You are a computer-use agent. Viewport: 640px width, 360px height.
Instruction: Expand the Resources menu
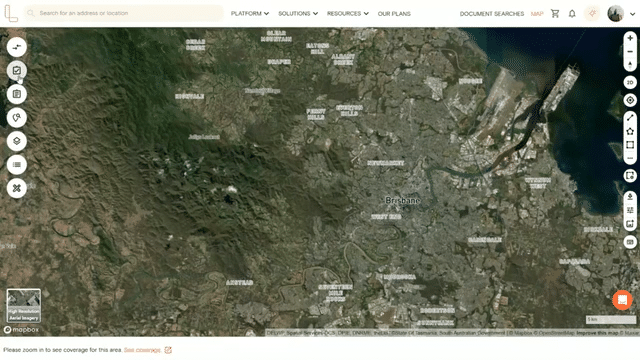(348, 13)
